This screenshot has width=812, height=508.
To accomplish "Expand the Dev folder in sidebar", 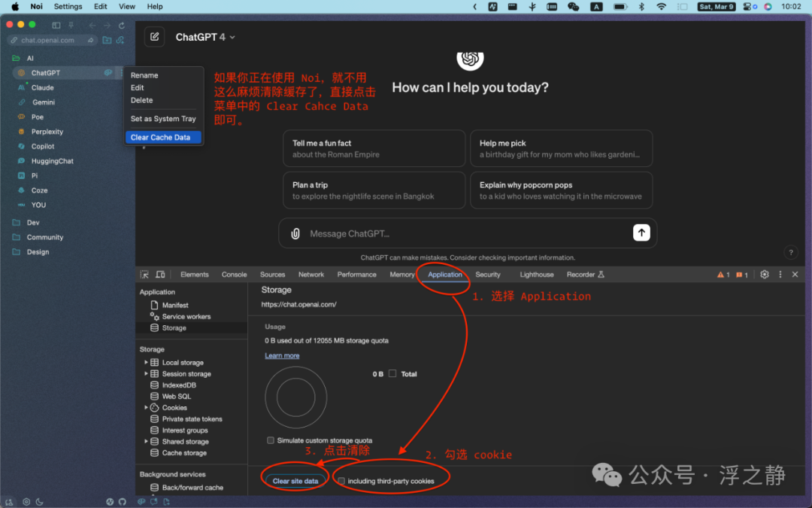I will [16, 222].
